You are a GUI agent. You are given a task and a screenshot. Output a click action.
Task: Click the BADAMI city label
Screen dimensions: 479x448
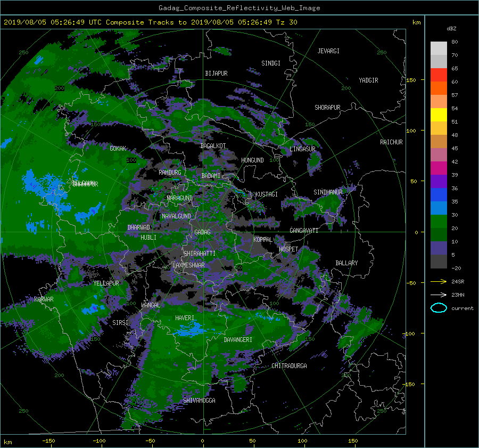coord(211,176)
